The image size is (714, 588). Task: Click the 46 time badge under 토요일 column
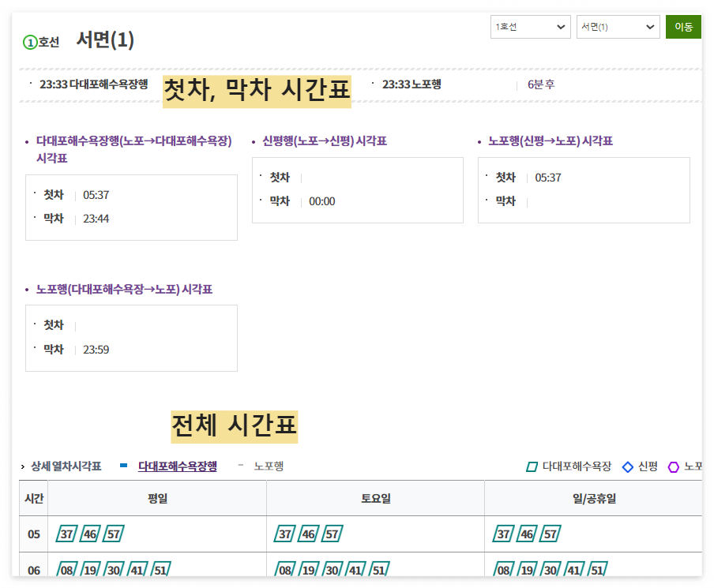click(x=308, y=534)
